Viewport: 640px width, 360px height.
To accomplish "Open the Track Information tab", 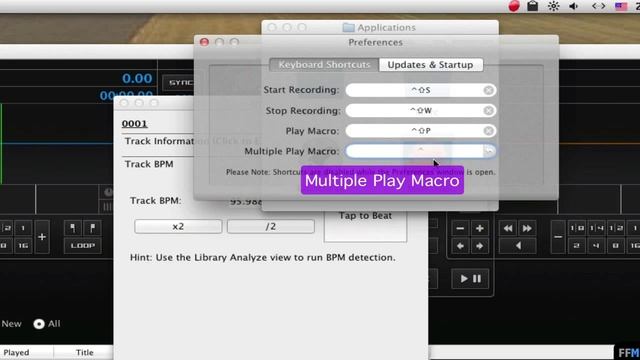I will coord(159,141).
